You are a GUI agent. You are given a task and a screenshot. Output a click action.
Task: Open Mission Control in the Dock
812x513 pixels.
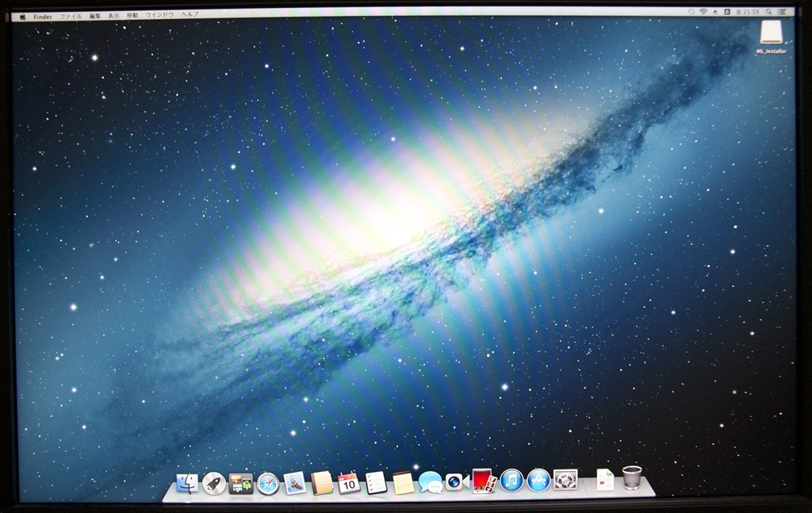(241, 484)
